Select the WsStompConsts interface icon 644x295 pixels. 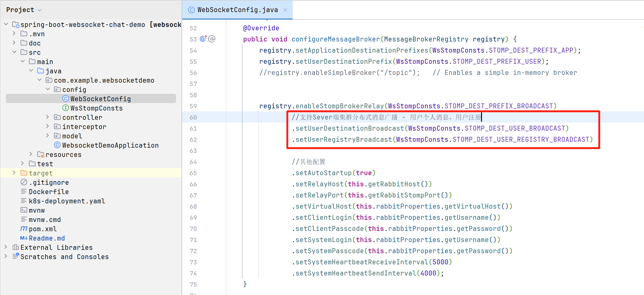coord(65,108)
